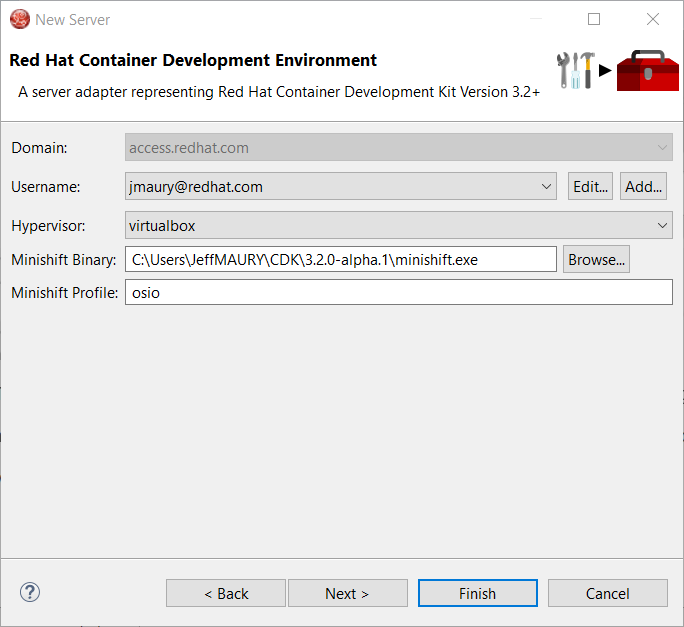The width and height of the screenshot is (684, 627).
Task: Click the New Server title bar icon
Action: point(18,19)
